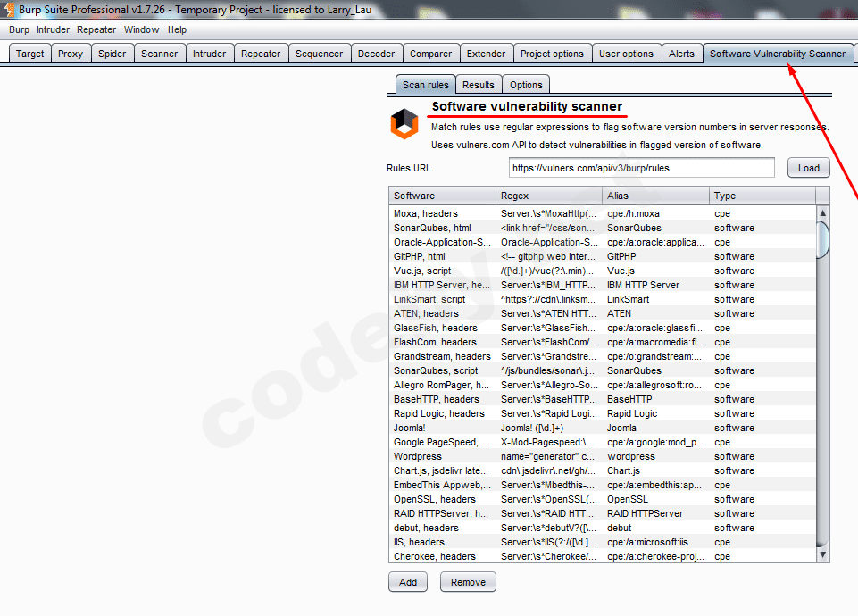Screen dimensions: 858x616
Task: Click the rules list scroll down arrow
Action: [x=822, y=554]
